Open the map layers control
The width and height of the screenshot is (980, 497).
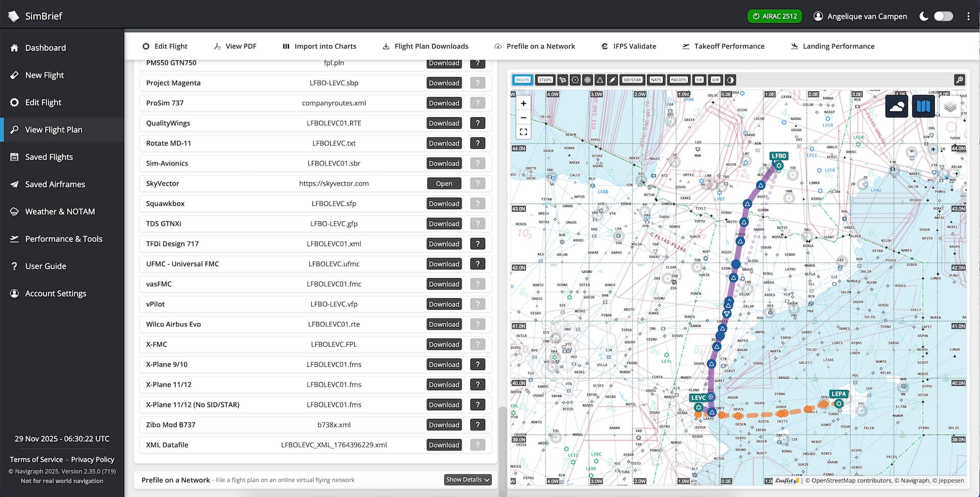950,107
